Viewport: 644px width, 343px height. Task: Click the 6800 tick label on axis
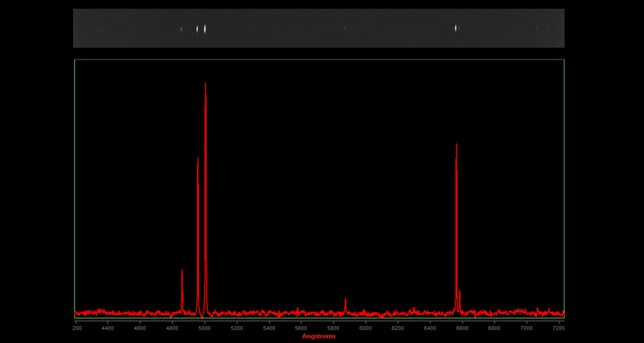coord(494,328)
